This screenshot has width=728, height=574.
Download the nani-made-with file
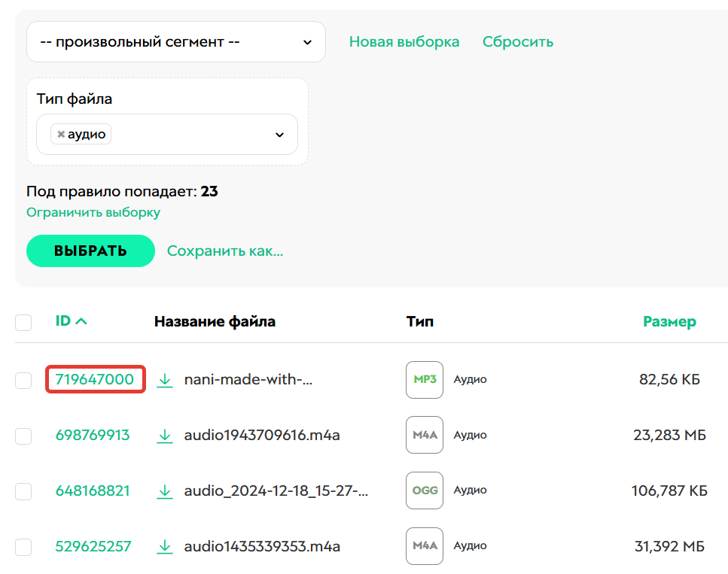point(164,380)
